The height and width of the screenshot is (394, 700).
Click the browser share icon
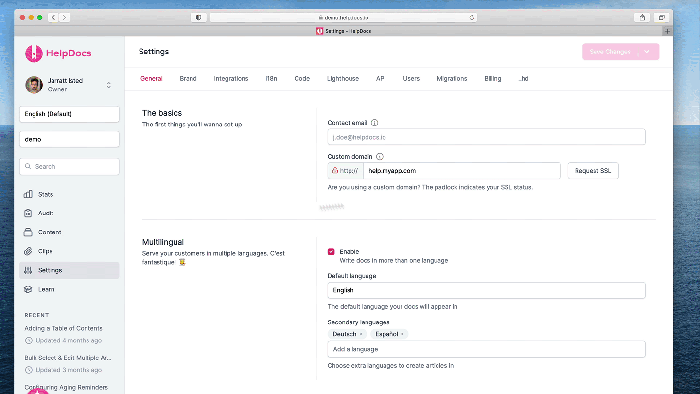click(x=642, y=17)
